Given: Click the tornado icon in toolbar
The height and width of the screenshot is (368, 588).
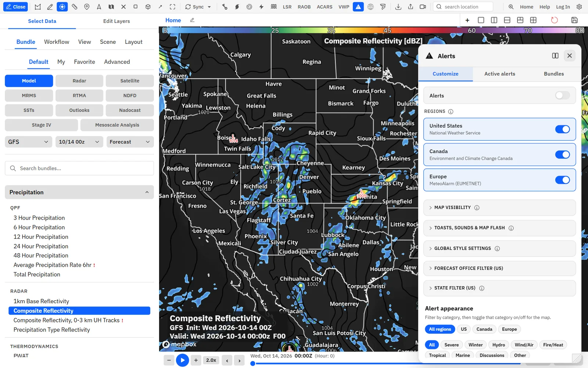Looking at the screenshot, I should [383, 7].
